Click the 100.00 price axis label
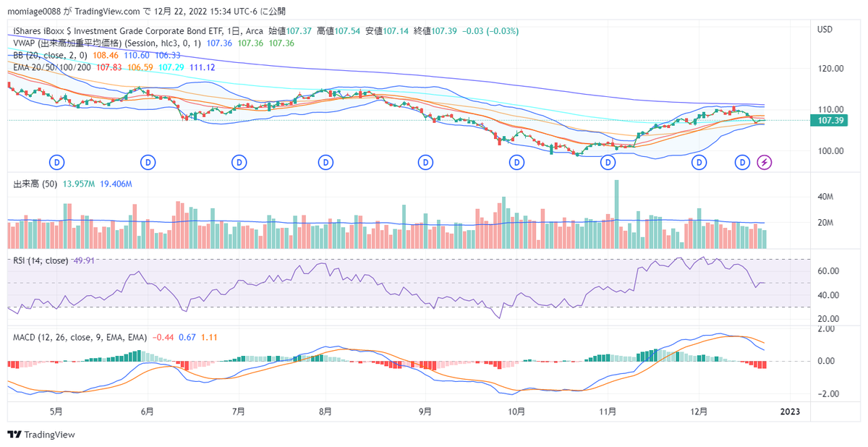 [830, 151]
